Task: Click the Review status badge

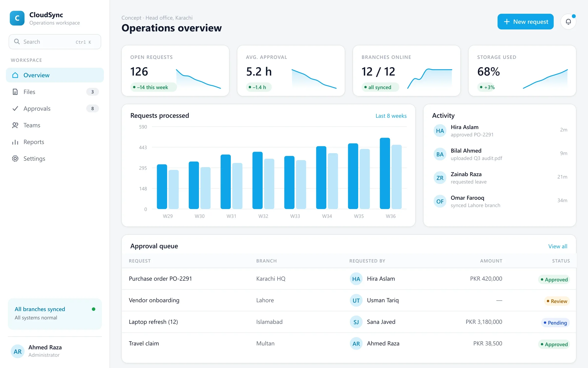Action: tap(557, 301)
